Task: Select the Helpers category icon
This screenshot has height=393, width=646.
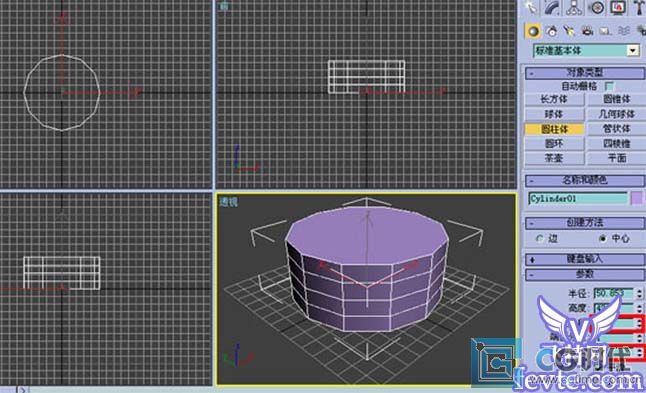Action: [605, 31]
